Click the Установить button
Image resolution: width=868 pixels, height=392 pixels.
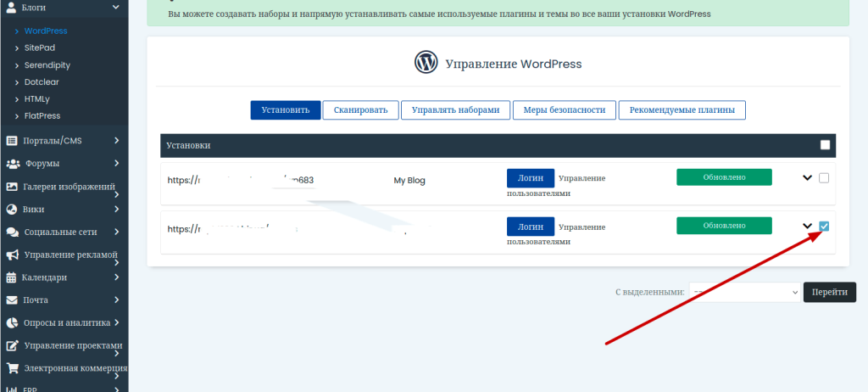point(285,110)
